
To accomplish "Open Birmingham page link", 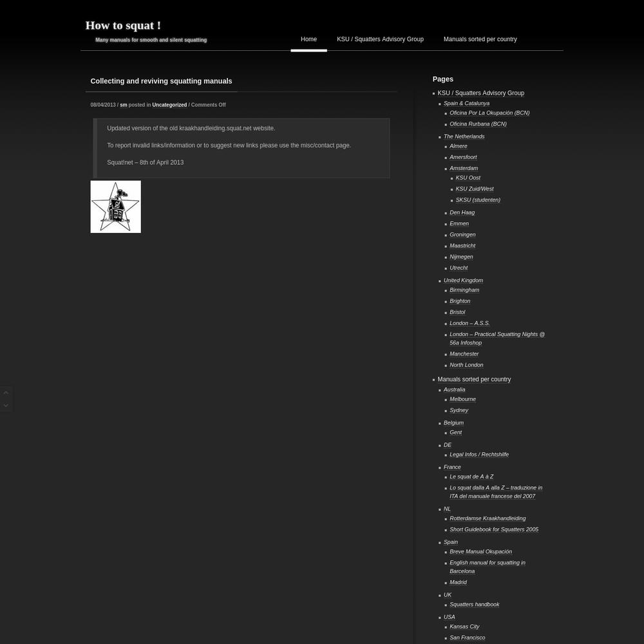I will tap(464, 290).
